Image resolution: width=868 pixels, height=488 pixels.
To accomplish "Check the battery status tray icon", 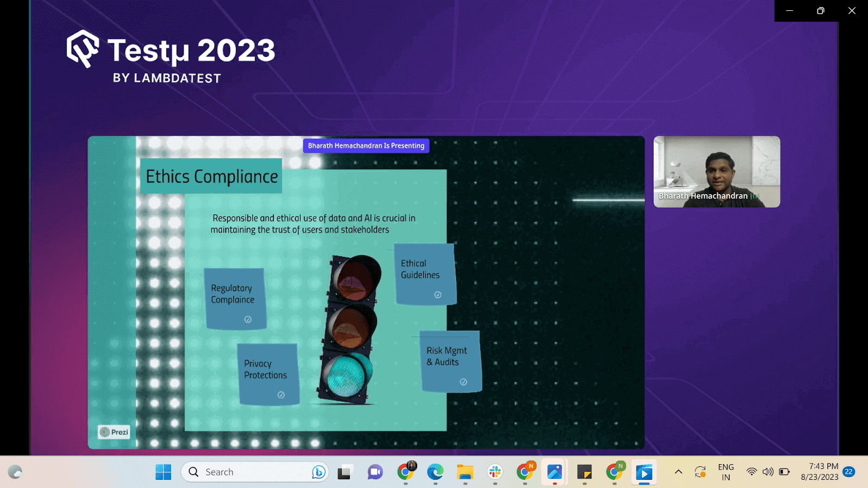I will coord(784,472).
